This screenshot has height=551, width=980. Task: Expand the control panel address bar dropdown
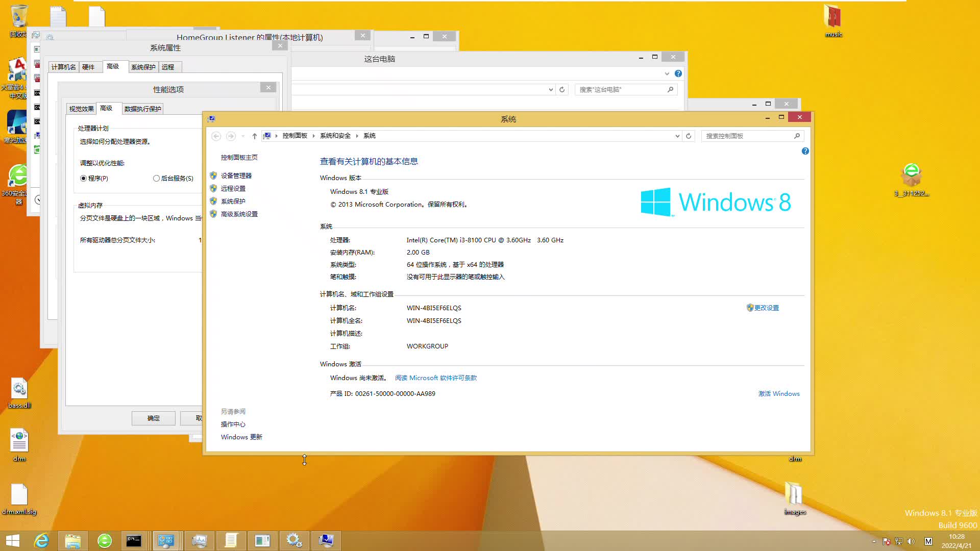(x=677, y=136)
